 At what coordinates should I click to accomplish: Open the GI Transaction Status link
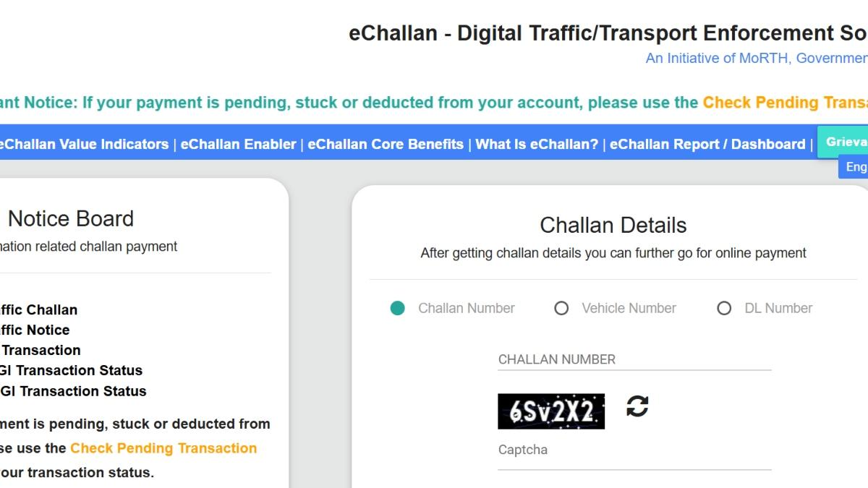(x=72, y=370)
